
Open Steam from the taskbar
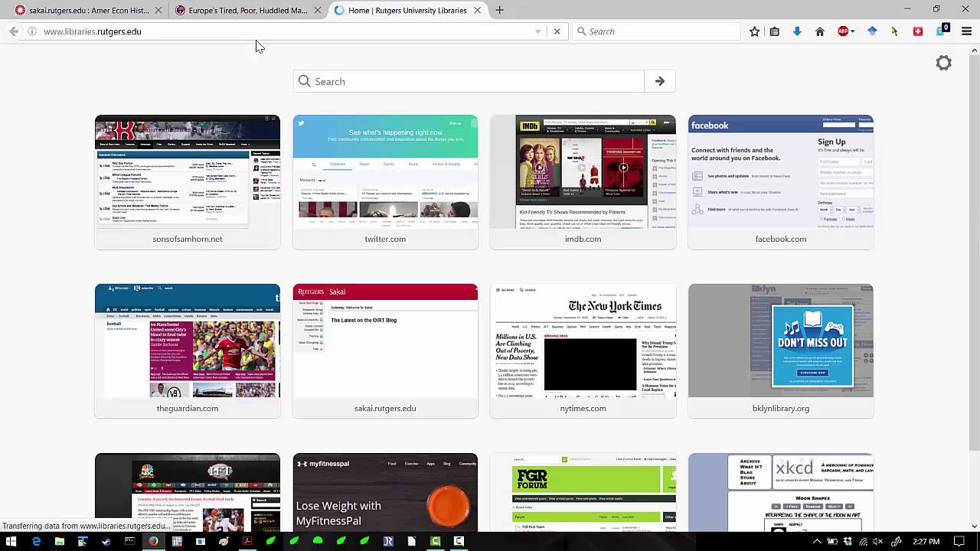(x=106, y=541)
